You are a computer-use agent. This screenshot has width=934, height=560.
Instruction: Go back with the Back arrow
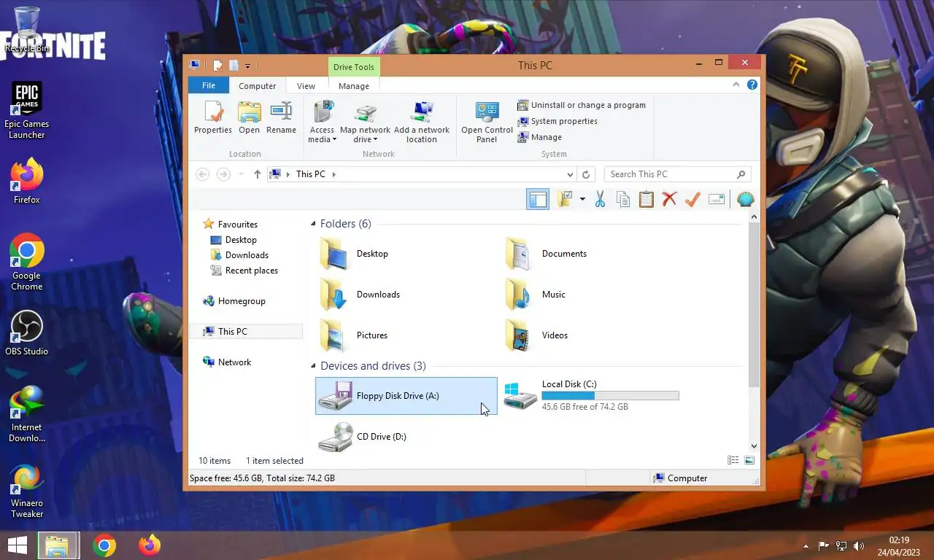click(x=203, y=174)
